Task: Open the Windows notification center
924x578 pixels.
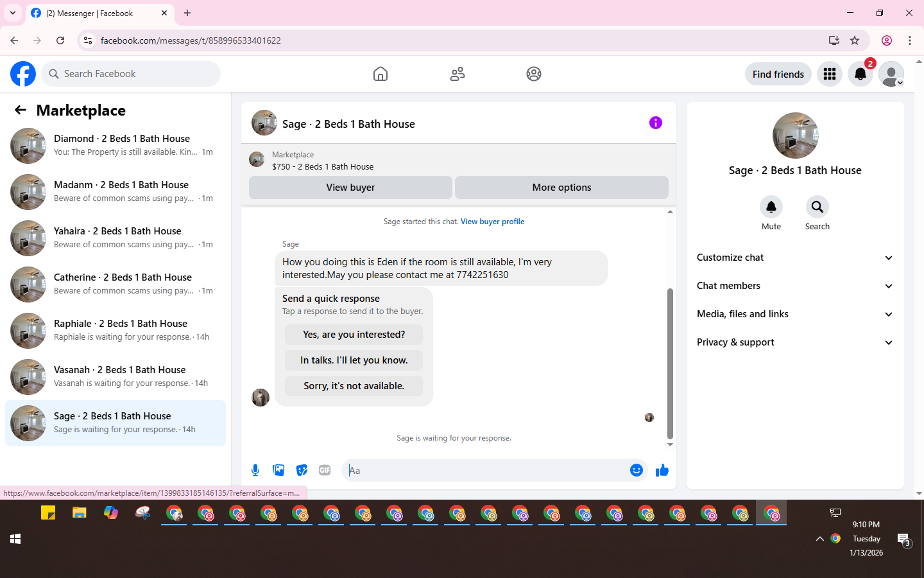Action: coord(904,540)
